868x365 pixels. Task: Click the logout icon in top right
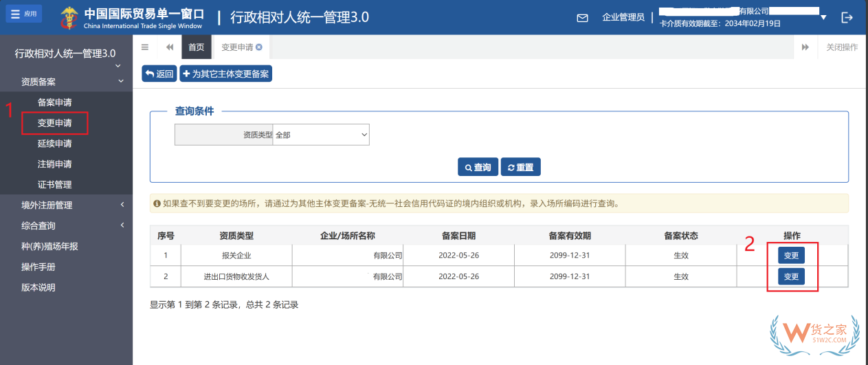click(847, 17)
